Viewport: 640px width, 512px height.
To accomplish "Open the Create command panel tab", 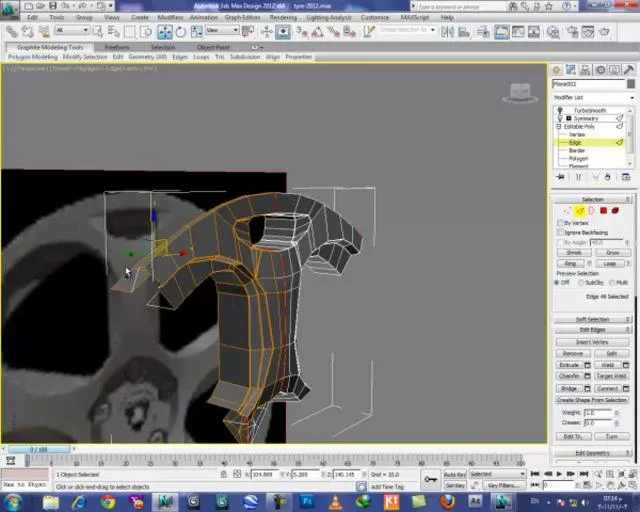I will (556, 70).
